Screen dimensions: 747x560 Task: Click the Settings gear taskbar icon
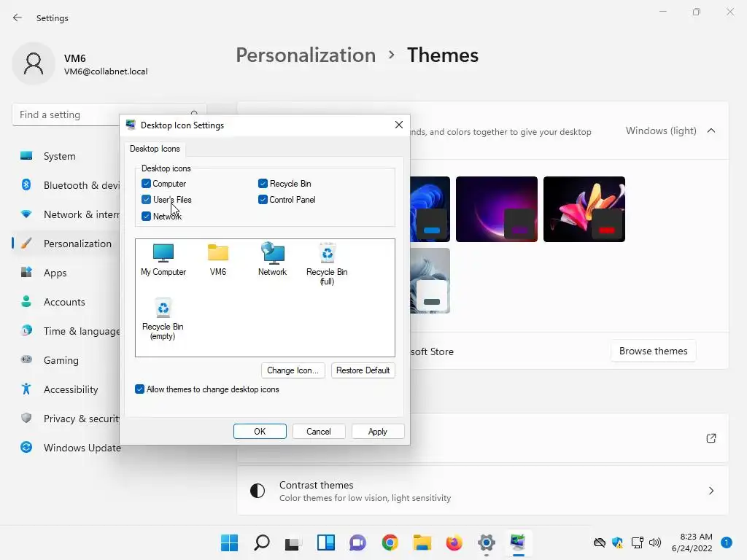pos(486,542)
